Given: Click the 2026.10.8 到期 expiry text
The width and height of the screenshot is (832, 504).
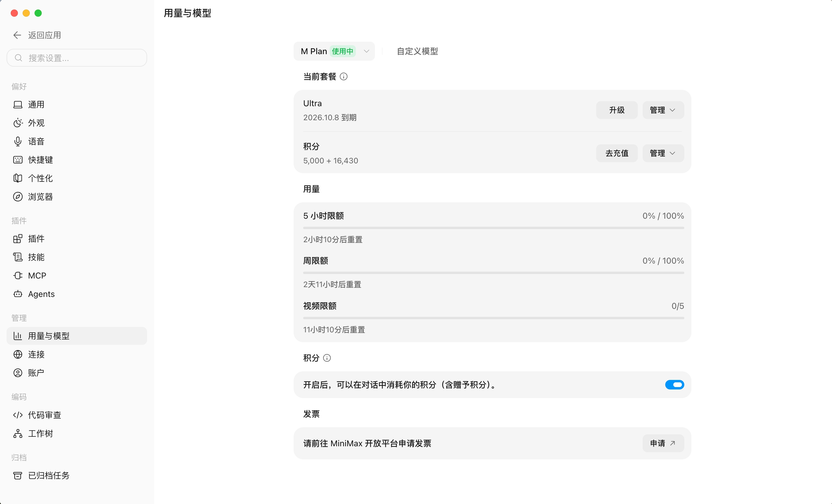Looking at the screenshot, I should coord(330,118).
